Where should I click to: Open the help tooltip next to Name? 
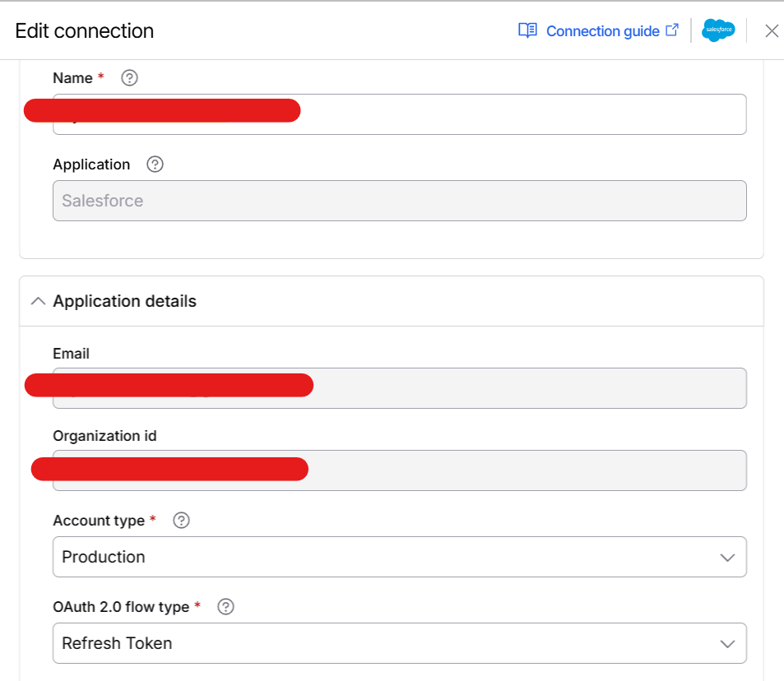click(128, 78)
